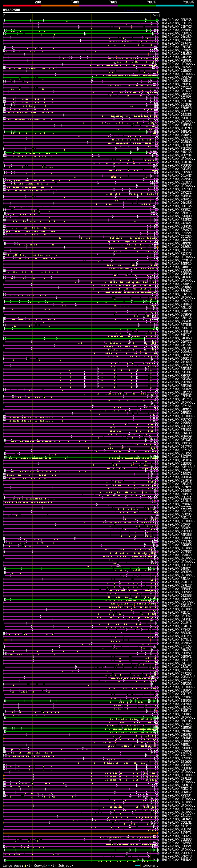Open hit UniRef100_Q3HTK6
This screenshot has height=868, width=197.
pyautogui.click(x=177, y=23)
